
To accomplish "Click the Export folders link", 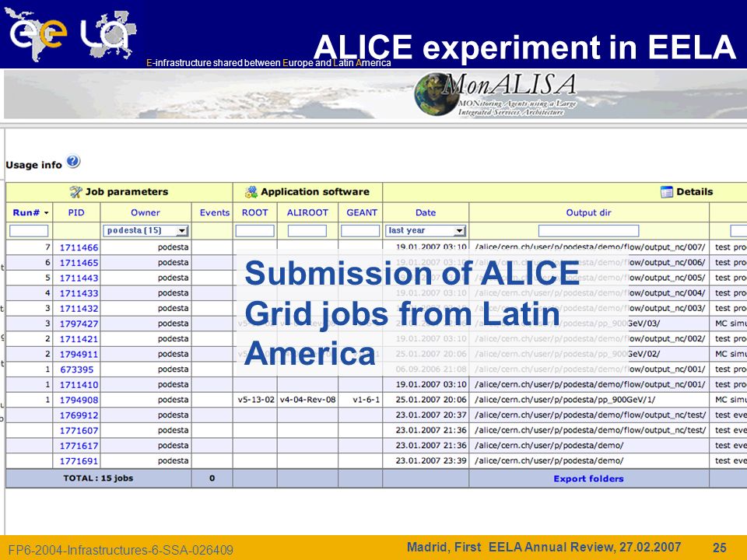I will [x=588, y=478].
